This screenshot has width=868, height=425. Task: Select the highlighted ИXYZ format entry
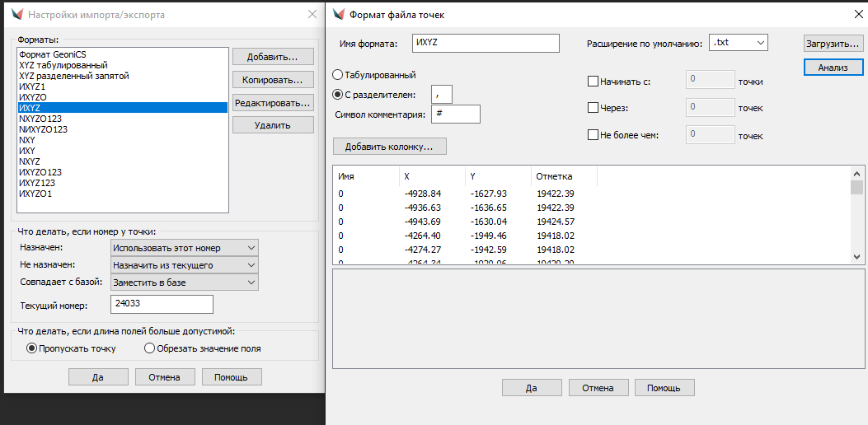122,108
